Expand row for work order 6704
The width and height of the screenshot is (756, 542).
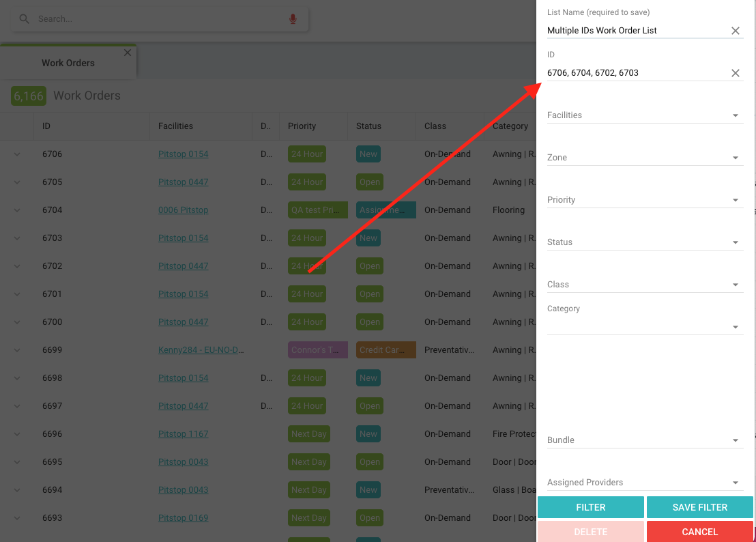(x=17, y=210)
